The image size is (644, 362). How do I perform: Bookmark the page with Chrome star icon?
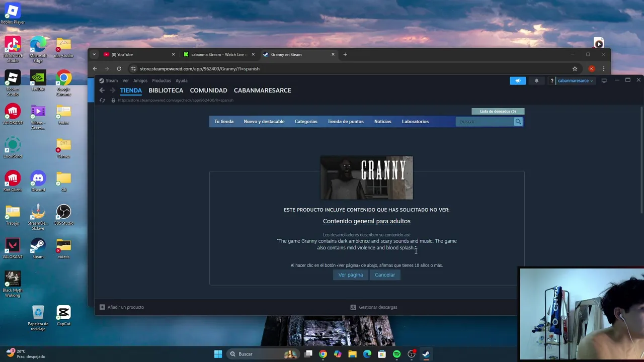[x=575, y=68]
